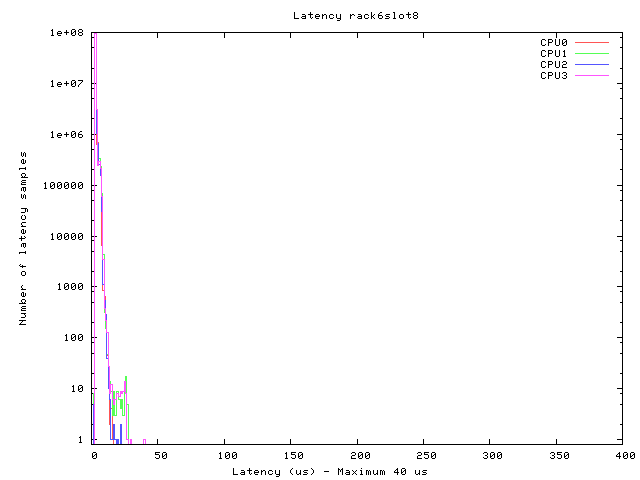Click the magenta outlier bar near 40 us
The width and height of the screenshot is (640, 480).
pyautogui.click(x=144, y=442)
